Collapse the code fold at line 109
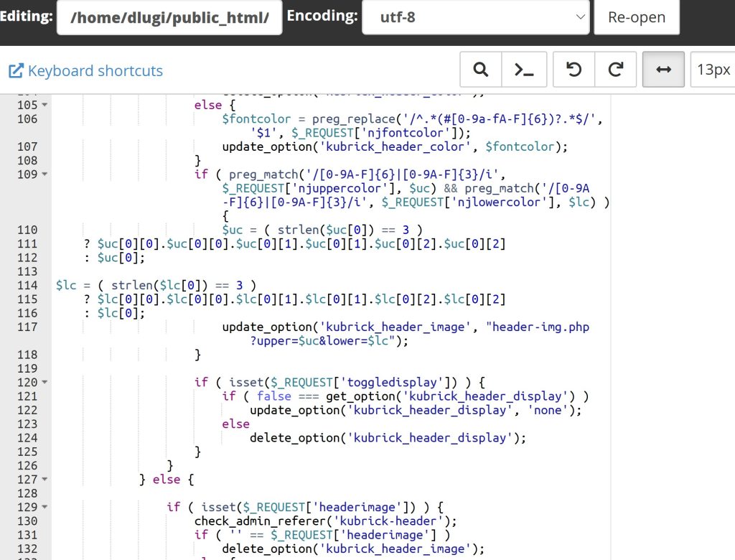Image resolution: width=735 pixels, height=560 pixels. [x=45, y=174]
